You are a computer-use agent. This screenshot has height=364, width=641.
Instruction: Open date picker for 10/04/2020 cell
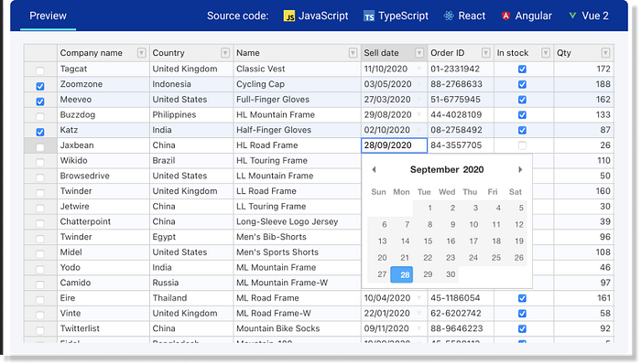pyautogui.click(x=419, y=298)
